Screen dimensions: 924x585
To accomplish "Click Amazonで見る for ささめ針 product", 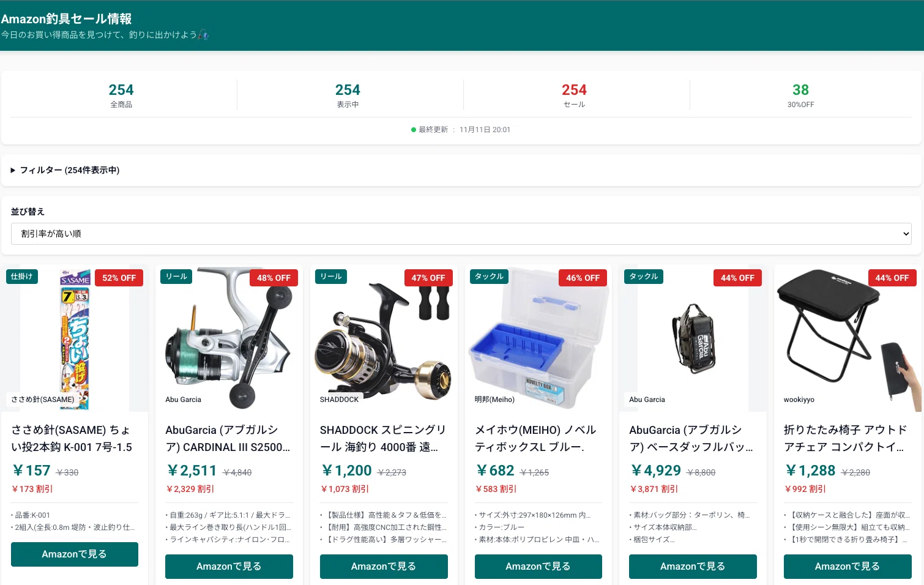I will 75,554.
